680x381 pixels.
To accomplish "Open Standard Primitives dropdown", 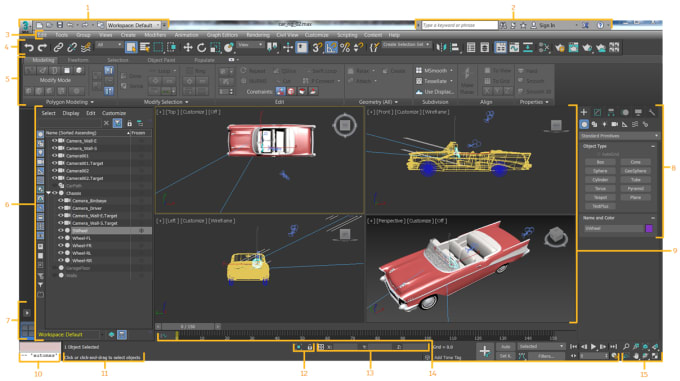I will (x=619, y=136).
